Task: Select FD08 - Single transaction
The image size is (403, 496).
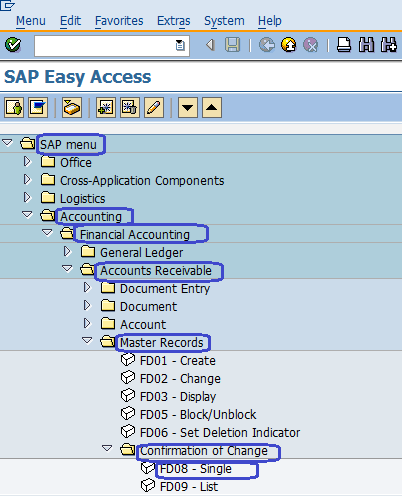Action: [x=195, y=469]
